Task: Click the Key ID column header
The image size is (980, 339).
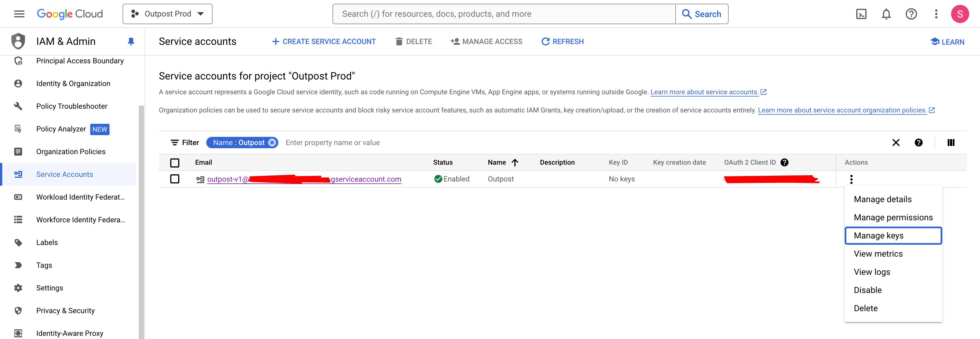Action: pos(618,162)
